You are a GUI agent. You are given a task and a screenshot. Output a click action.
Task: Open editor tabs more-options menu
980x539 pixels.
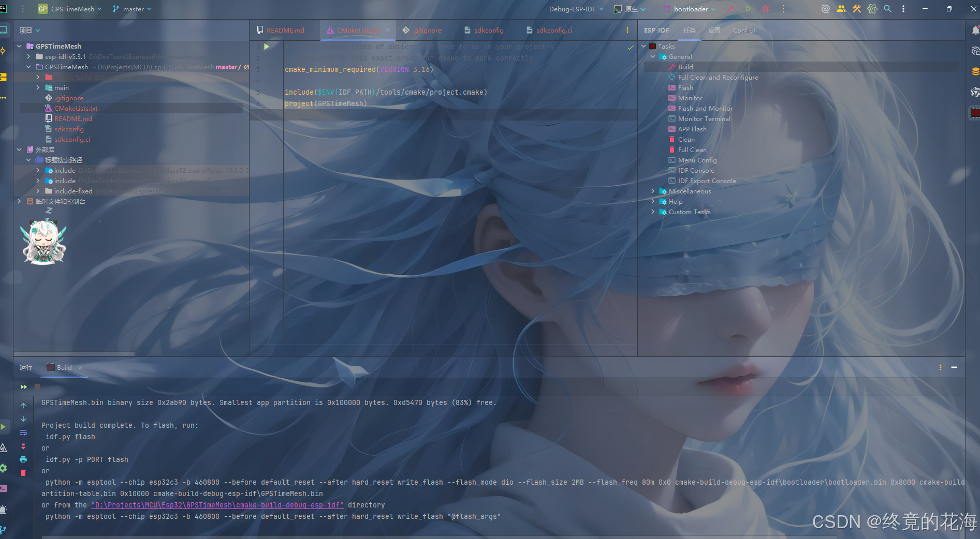click(x=627, y=30)
